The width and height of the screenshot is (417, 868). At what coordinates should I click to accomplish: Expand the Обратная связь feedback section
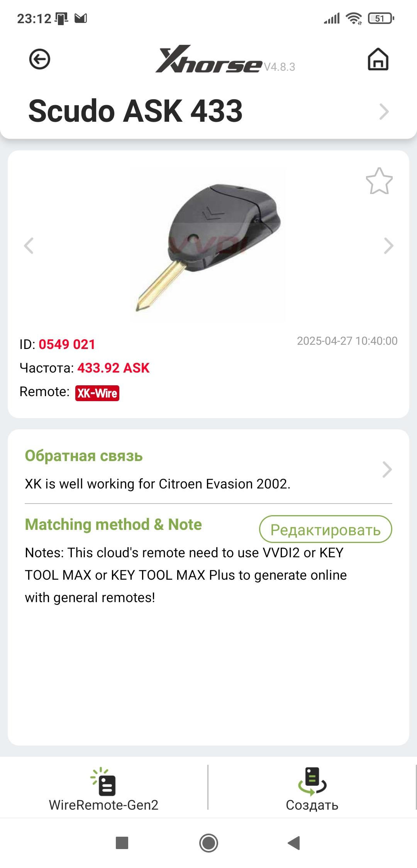386,470
